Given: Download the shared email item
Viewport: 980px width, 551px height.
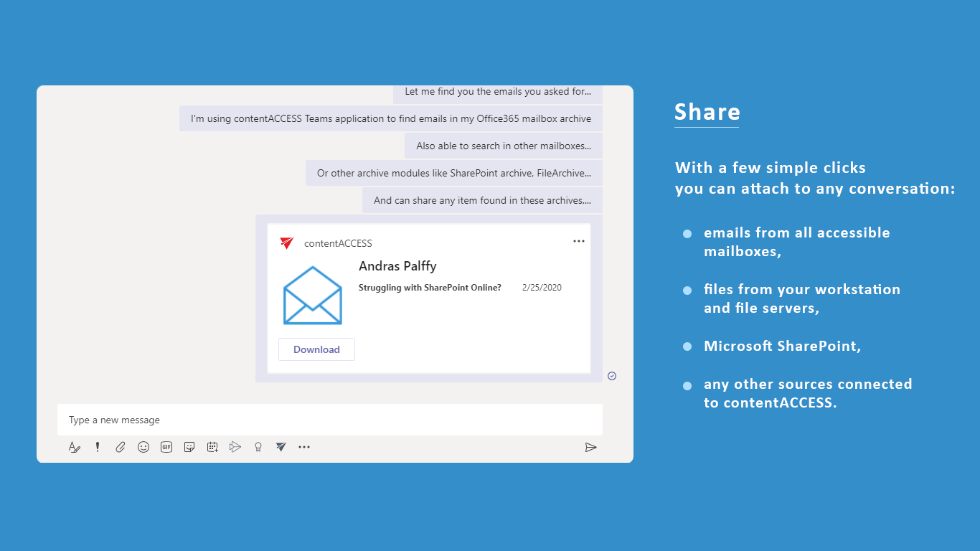Looking at the screenshot, I should coord(316,349).
